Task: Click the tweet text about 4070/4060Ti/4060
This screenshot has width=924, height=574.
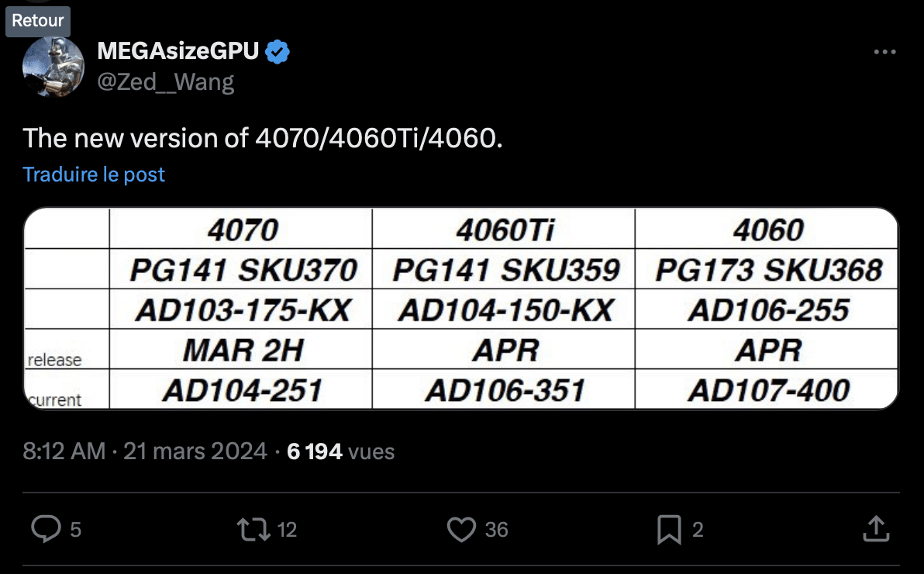Action: [263, 138]
